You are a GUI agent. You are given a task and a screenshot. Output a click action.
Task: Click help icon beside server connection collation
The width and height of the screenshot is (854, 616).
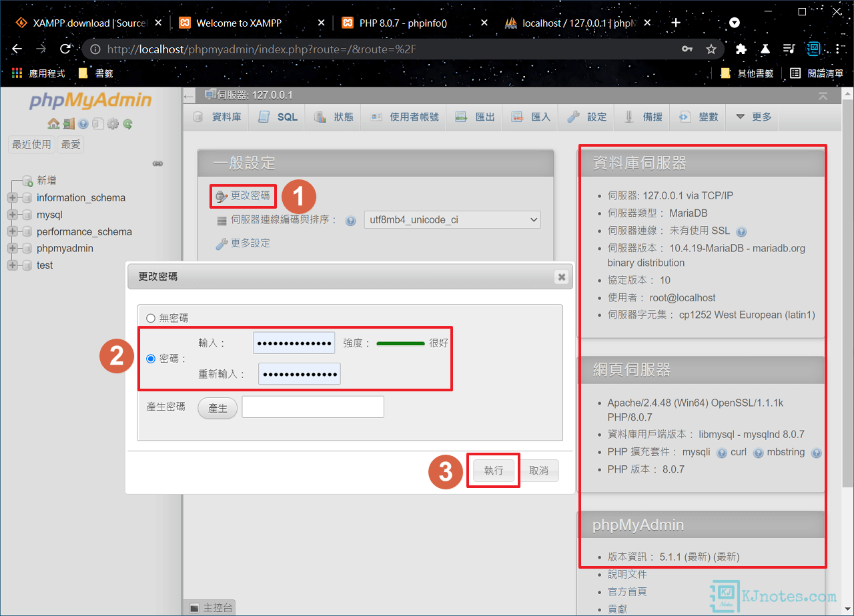coord(350,221)
